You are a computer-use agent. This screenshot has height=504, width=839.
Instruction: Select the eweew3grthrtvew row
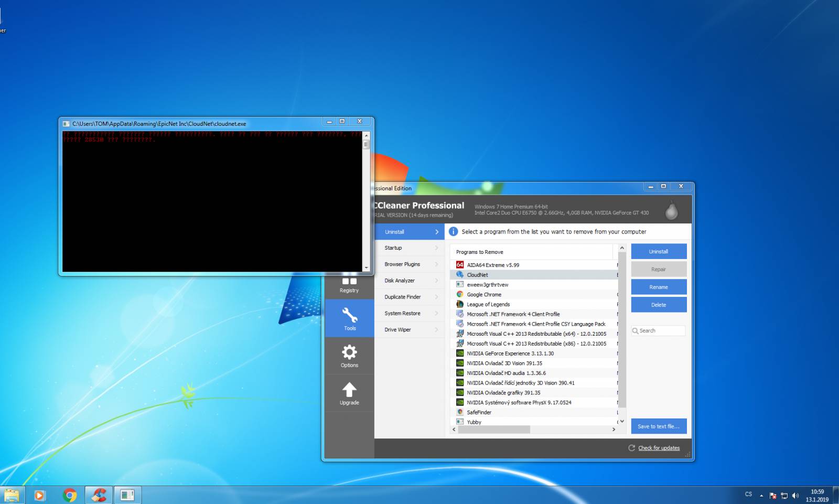(x=534, y=284)
